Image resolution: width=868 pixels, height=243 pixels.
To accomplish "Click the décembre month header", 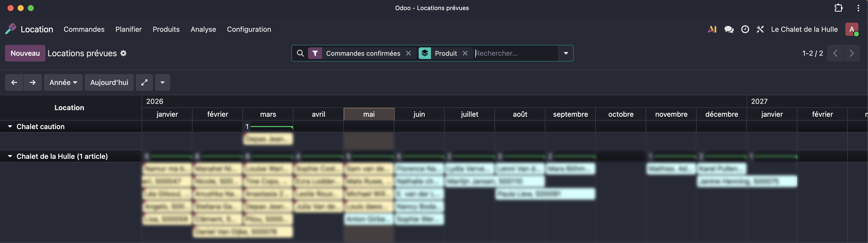I will tap(722, 114).
